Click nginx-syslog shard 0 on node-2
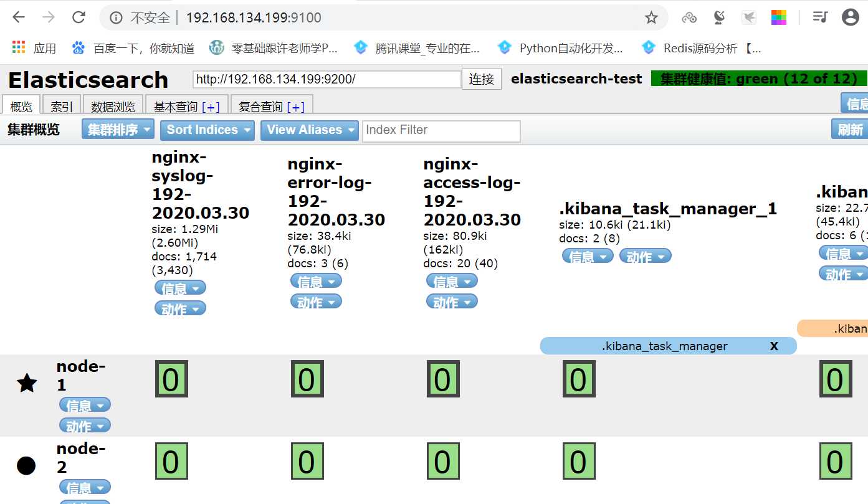Image resolution: width=868 pixels, height=504 pixels. 171,461
